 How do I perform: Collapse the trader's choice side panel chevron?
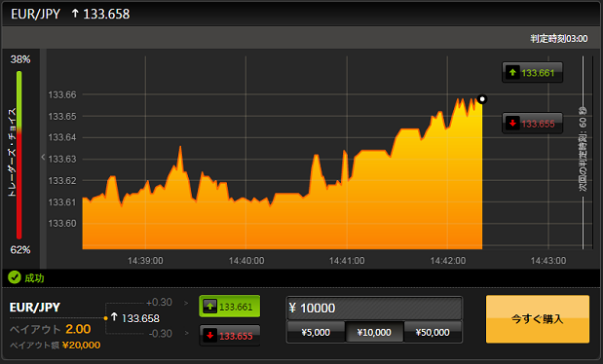(43, 157)
